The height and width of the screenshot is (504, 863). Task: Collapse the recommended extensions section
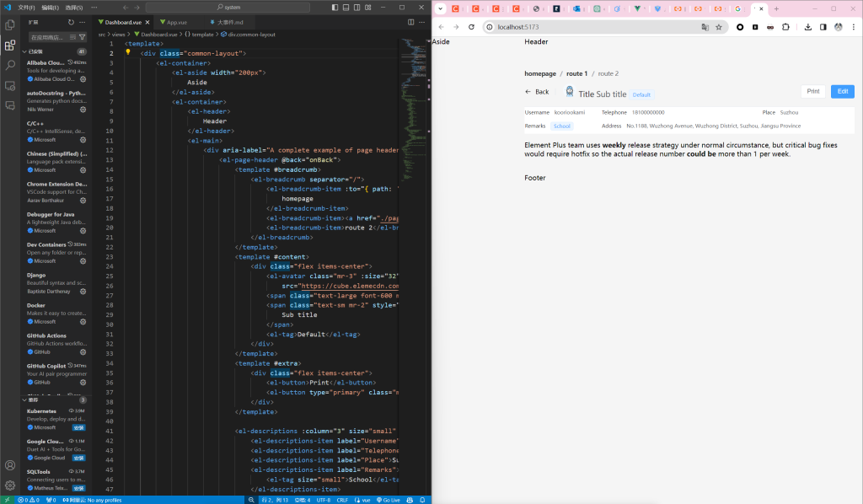click(x=24, y=399)
